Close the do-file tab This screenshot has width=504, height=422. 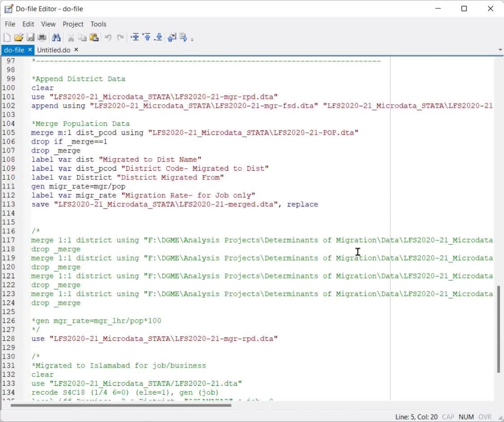(30, 50)
